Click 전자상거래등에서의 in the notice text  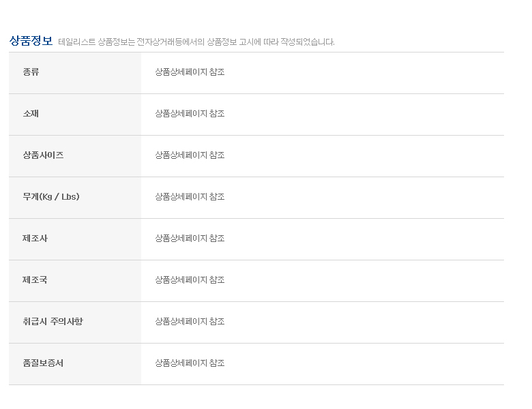pos(171,42)
